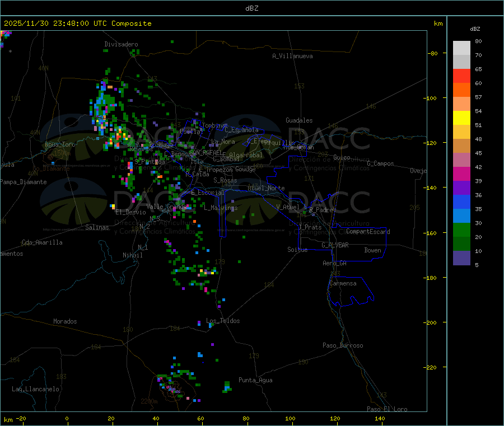The image size is (504, 426).
Task: Click the 'V_Atuel' place label
Action: [288, 207]
